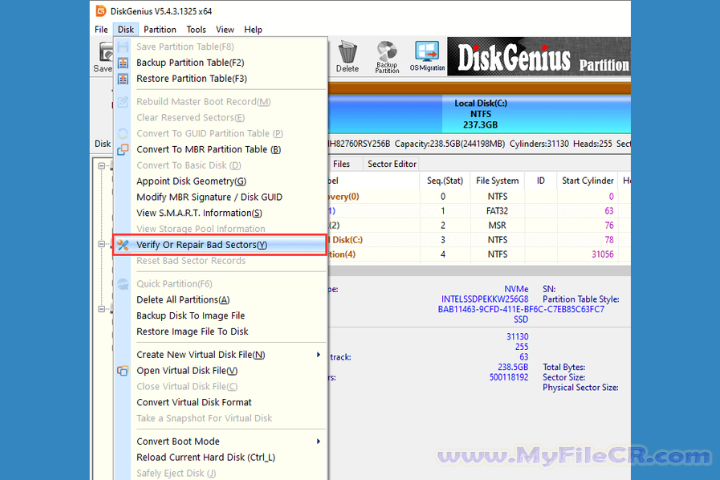The image size is (720, 480).
Task: Open the Help menu
Action: pos(253,29)
